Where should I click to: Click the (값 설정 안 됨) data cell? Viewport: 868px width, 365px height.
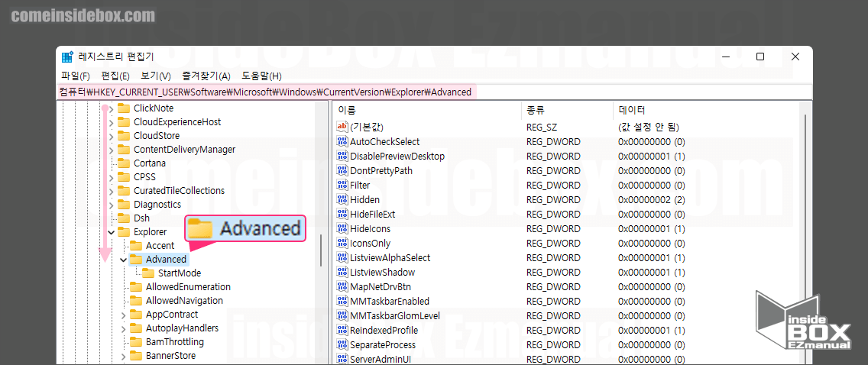tap(648, 128)
